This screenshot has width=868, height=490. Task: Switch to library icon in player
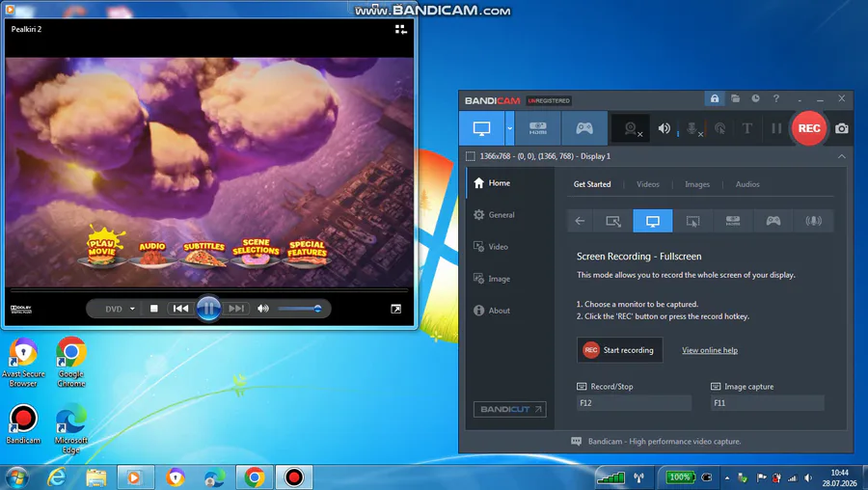tap(401, 29)
